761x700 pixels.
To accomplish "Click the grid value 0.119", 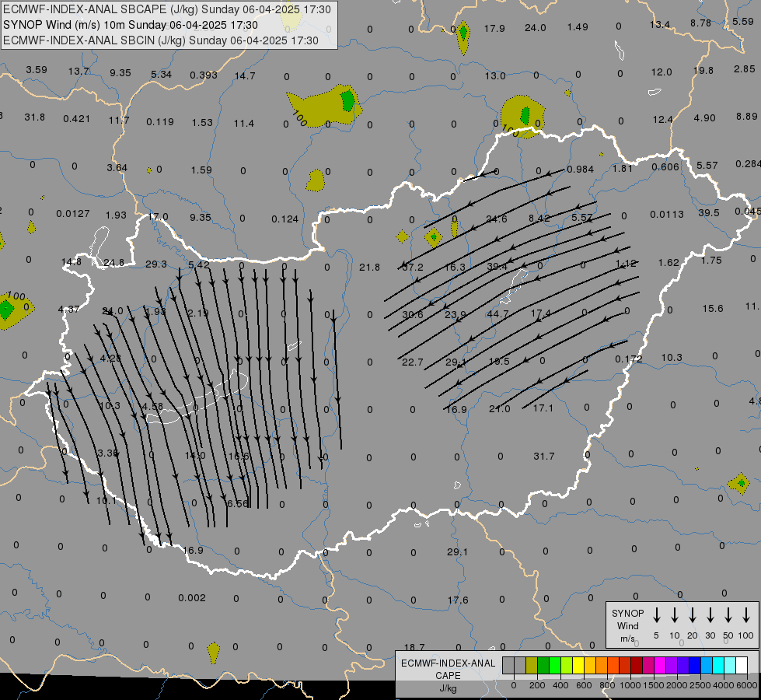I will pos(160,121).
